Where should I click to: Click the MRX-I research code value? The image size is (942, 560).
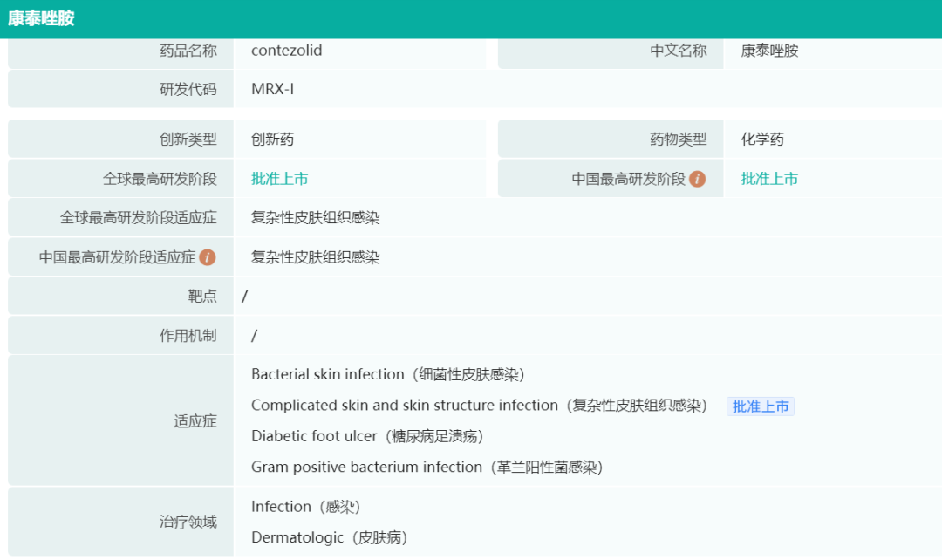coord(272,89)
